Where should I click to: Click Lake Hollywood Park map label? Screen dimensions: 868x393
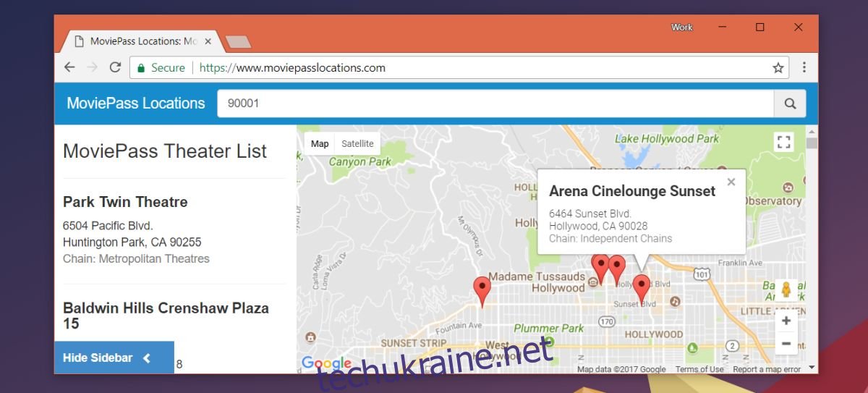click(667, 138)
